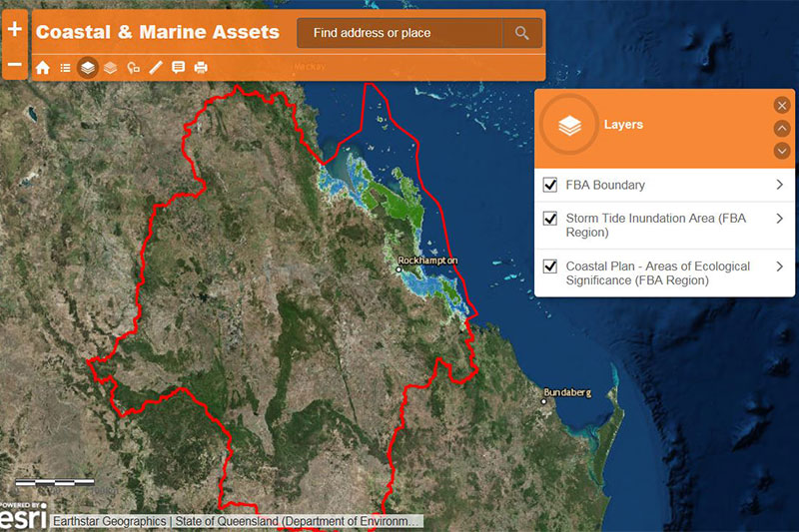Screen dimensions: 799x532
Task: Zoom out with the minus button
Action: click(14, 65)
